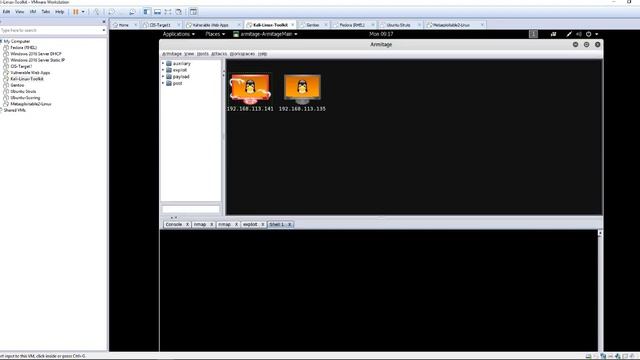This screenshot has width=640, height=360.
Task: Click the console view toolbar icon
Action: [193, 12]
